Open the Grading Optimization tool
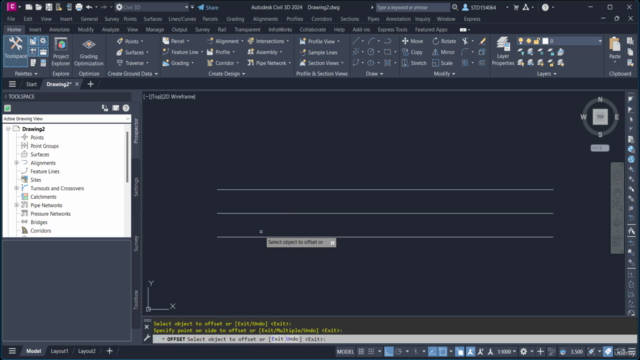This screenshot has height=360, width=640. pos(89,52)
